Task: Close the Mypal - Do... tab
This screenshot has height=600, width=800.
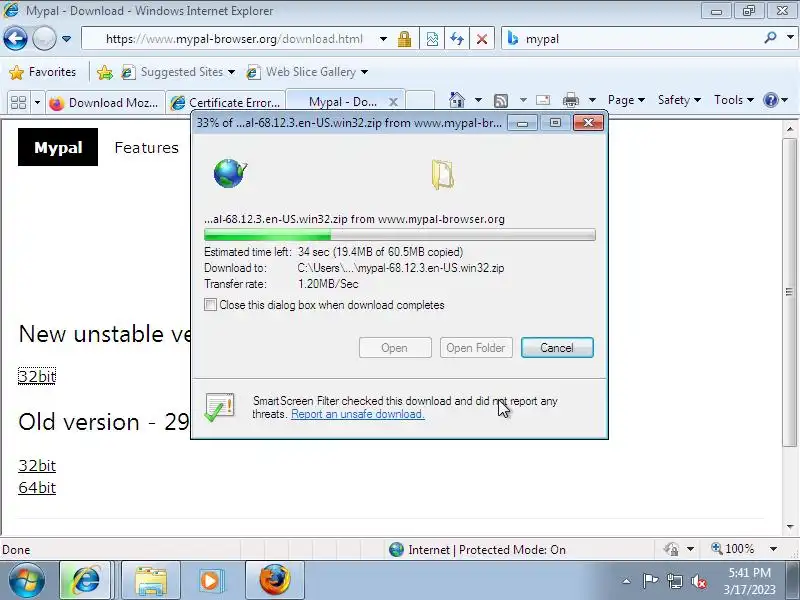Action: coord(393,102)
